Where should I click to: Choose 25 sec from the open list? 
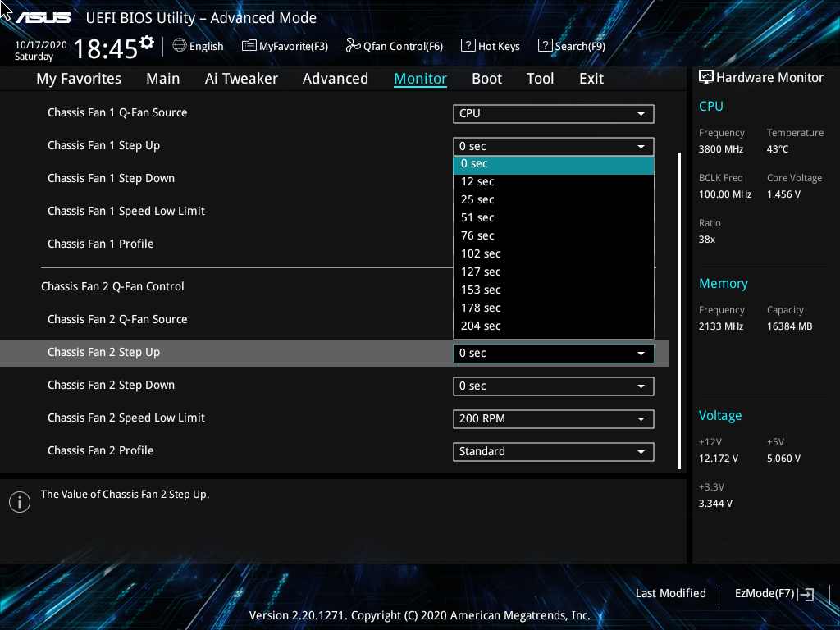coord(554,200)
